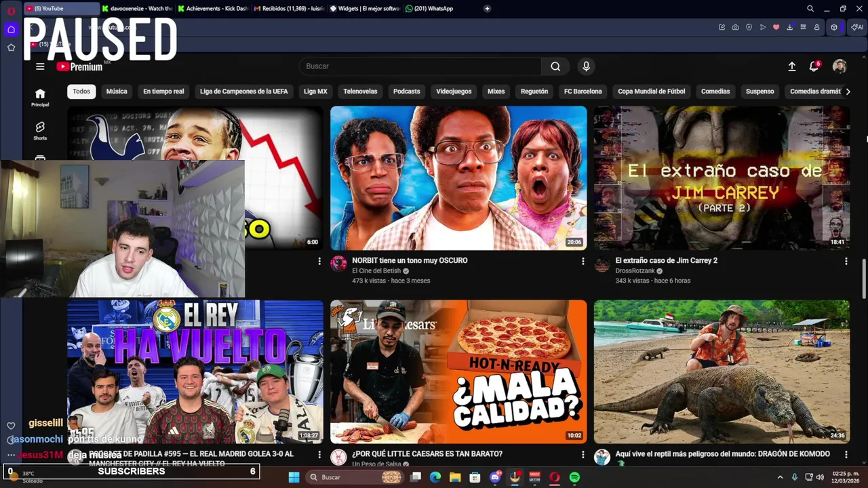Open options menu for the Tottenham video
The image size is (868, 488).
coord(319,261)
